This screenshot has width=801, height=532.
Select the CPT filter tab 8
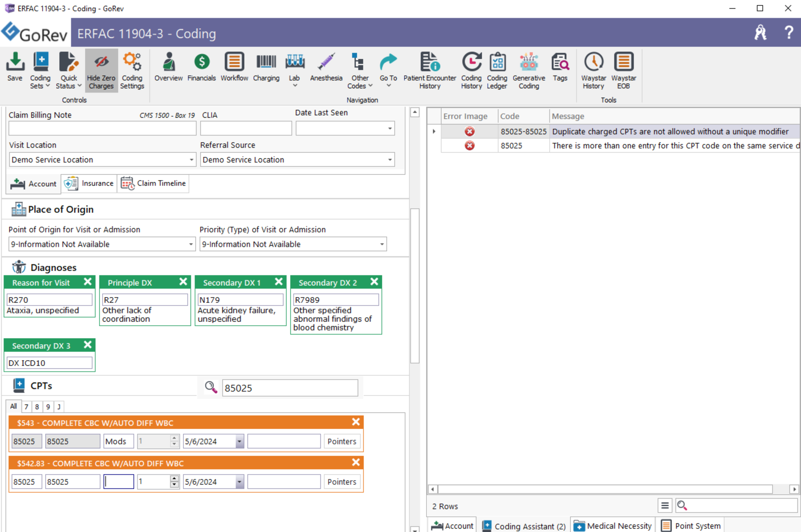click(x=37, y=407)
